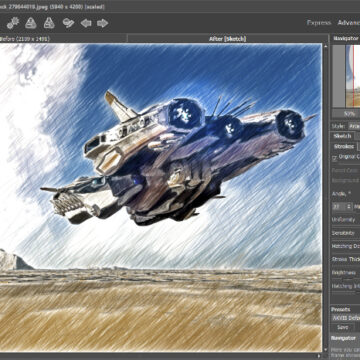The image size is (360, 360).
Task: Click the first triangle-shaped toolbar icon
Action: coord(31,23)
